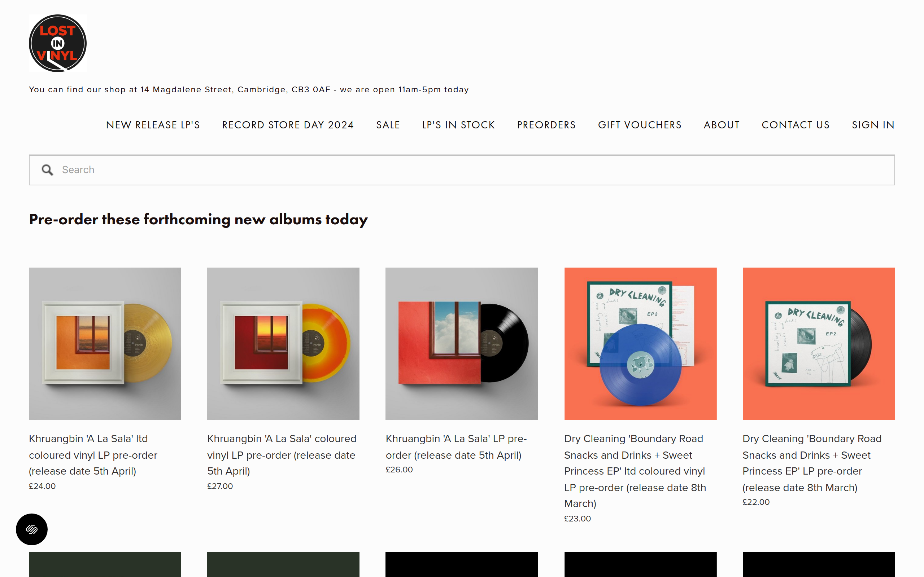Visit the About page
The width and height of the screenshot is (924, 577).
coord(721,125)
